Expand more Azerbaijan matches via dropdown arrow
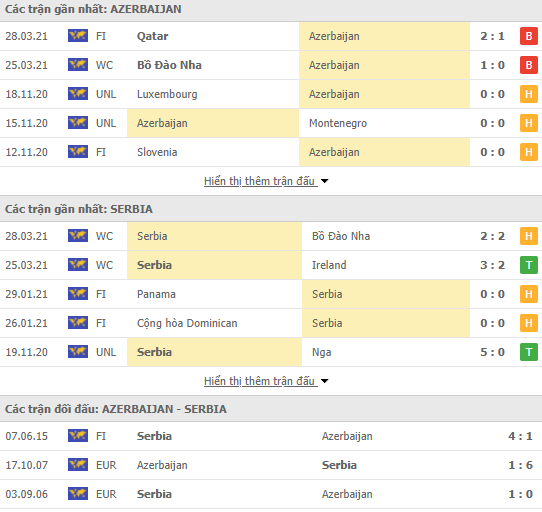Screen dimensions: 542x512 click(x=324, y=181)
